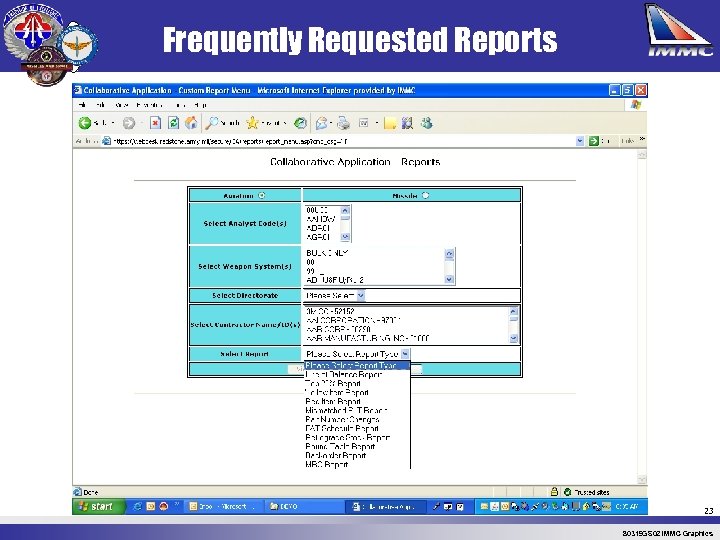The height and width of the screenshot is (540, 720).
Task: Click up arrow of Weapon System list scrollbar
Action: [449, 253]
